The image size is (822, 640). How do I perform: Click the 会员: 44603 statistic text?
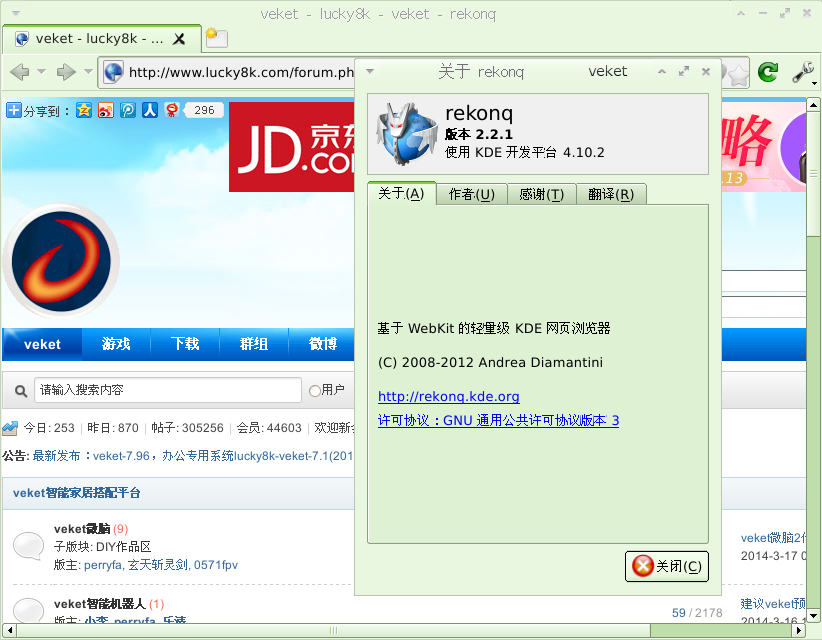pyautogui.click(x=269, y=428)
